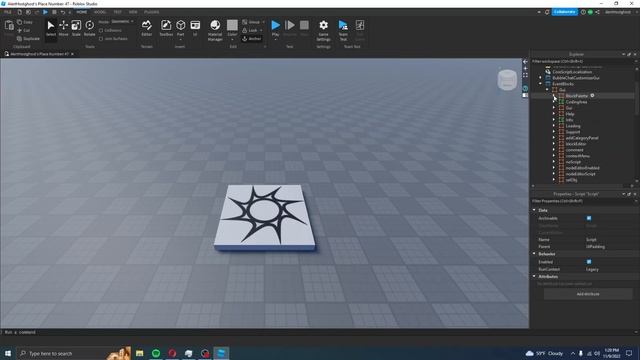The image size is (640, 360).
Task: Click Duplicate in the Clipboard group
Action: point(29,39)
